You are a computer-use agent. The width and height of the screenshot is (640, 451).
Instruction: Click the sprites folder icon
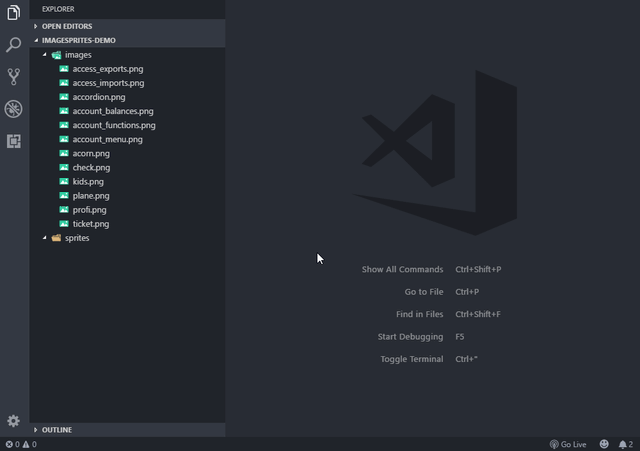coord(56,238)
